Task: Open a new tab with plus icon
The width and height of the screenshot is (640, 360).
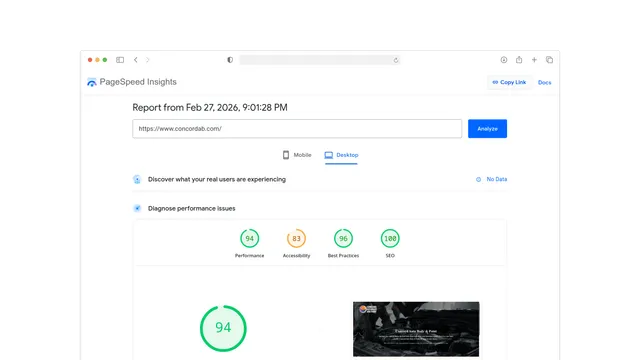Action: pyautogui.click(x=534, y=60)
